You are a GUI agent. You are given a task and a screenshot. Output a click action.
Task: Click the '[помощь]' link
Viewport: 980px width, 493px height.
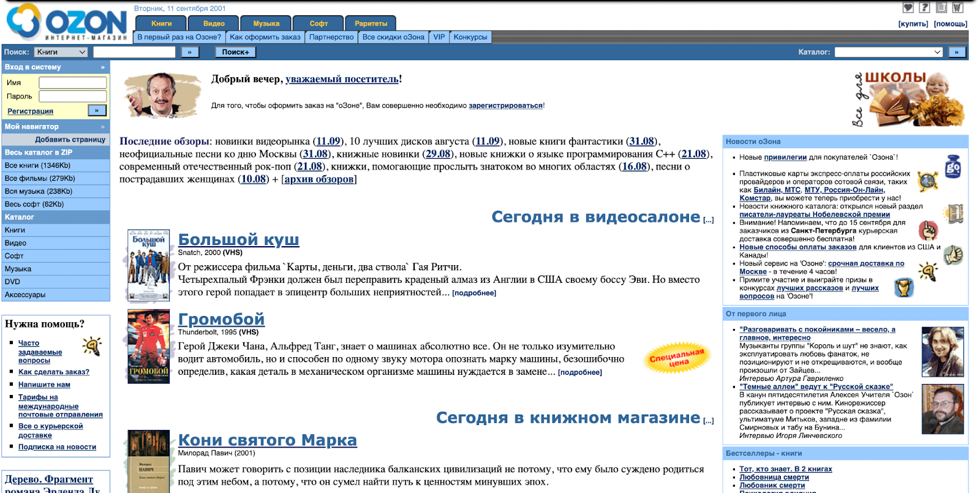click(951, 24)
